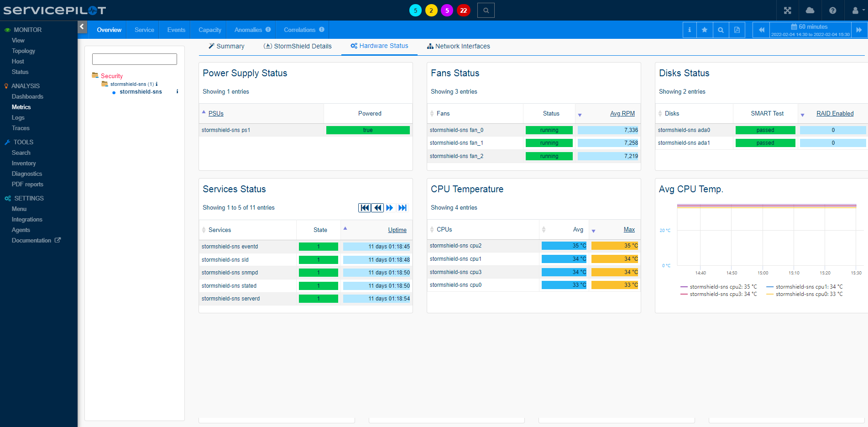Add to favorites with the star icon
Screen dimensions: 868x427
click(705, 30)
